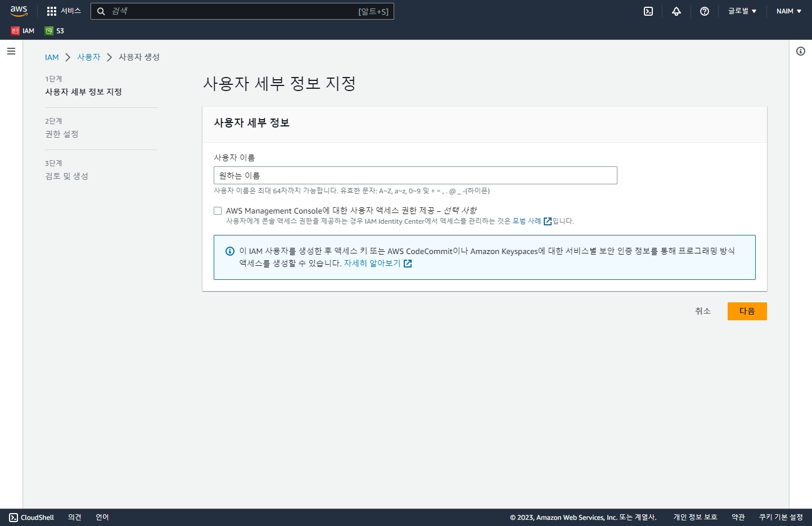
Task: Focus the 검색 search field
Action: (x=242, y=11)
